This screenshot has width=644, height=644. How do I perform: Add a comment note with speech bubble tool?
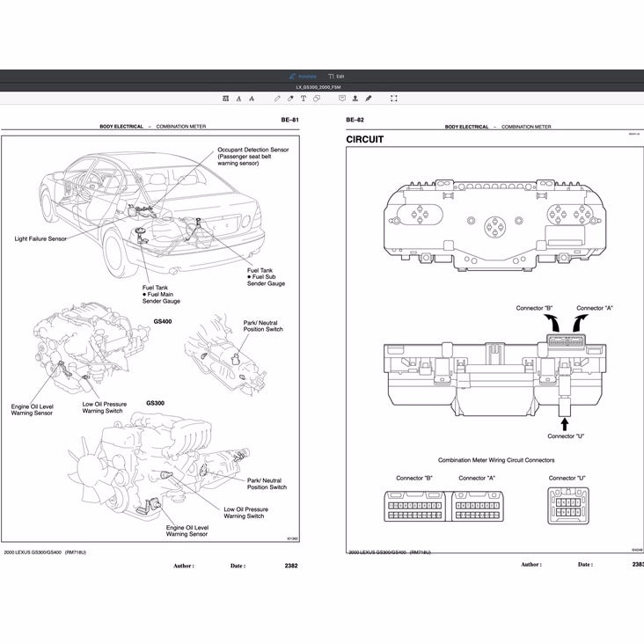tap(342, 99)
